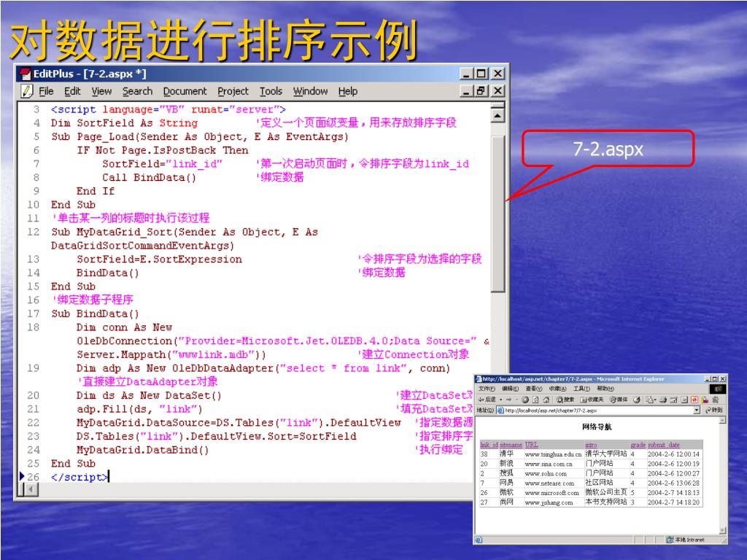Click the IE page scrollbar down arrow
Screen dimensions: 747x560
click(723, 530)
